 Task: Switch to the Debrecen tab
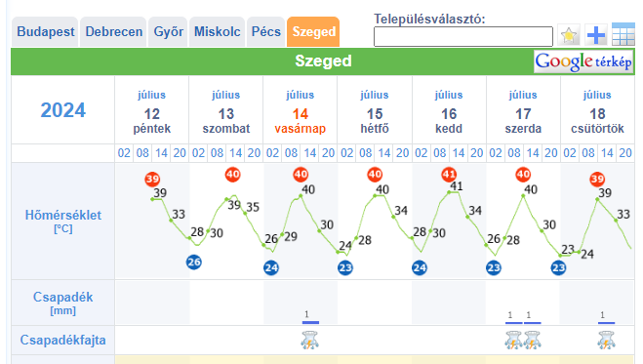[113, 32]
